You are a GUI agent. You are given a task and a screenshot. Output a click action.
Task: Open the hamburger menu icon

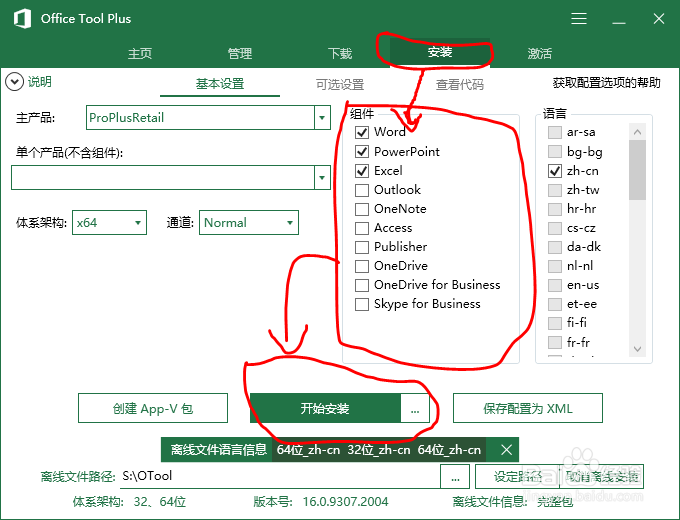tap(579, 19)
